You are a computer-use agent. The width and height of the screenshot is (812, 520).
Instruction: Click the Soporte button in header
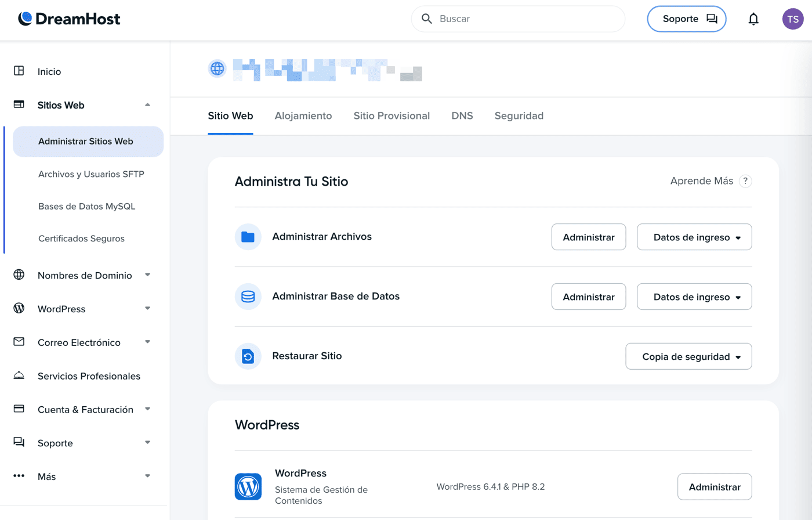(687, 19)
